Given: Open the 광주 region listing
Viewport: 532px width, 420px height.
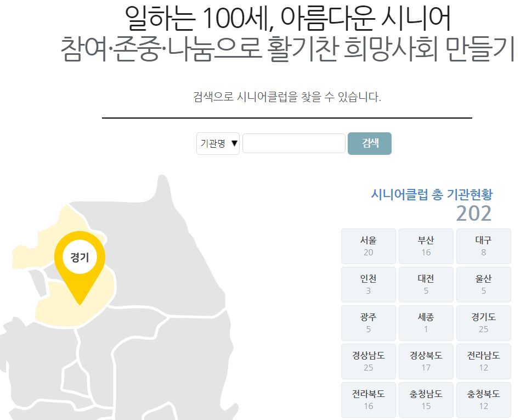Looking at the screenshot, I should click(x=368, y=323).
